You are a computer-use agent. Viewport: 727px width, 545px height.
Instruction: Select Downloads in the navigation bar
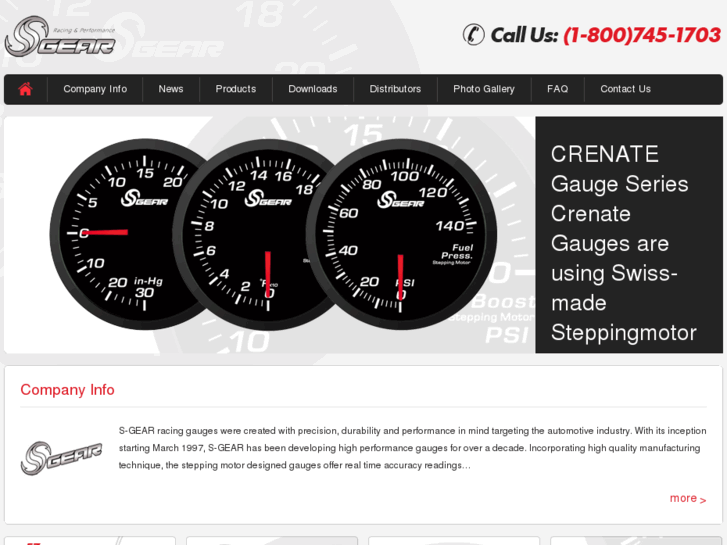coord(313,89)
